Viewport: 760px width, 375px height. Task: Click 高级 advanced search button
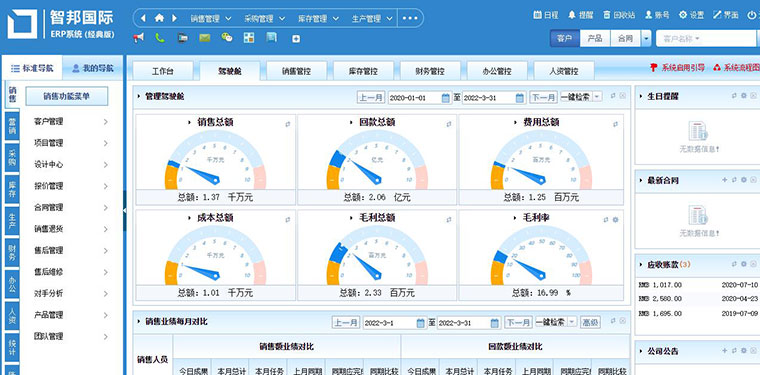[591, 322]
